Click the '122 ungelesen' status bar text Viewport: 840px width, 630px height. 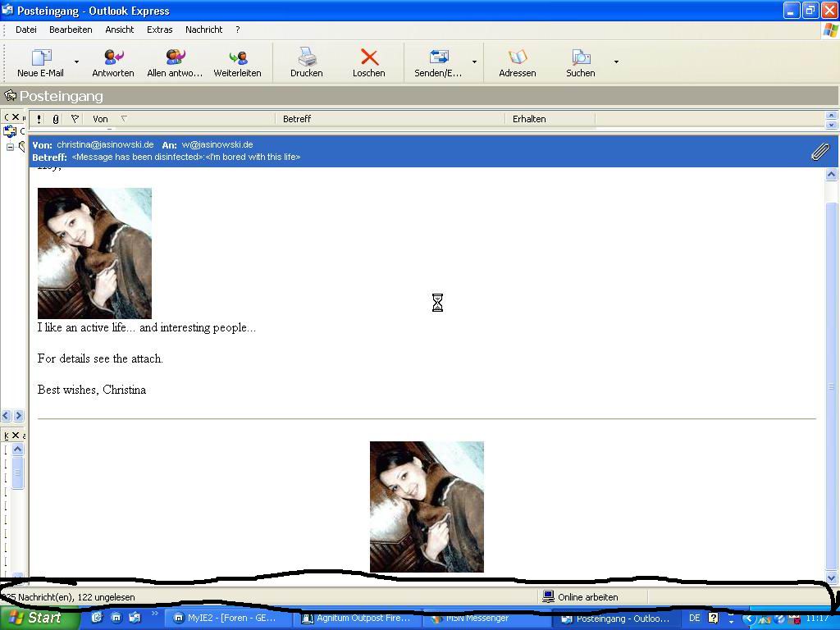[x=106, y=597]
